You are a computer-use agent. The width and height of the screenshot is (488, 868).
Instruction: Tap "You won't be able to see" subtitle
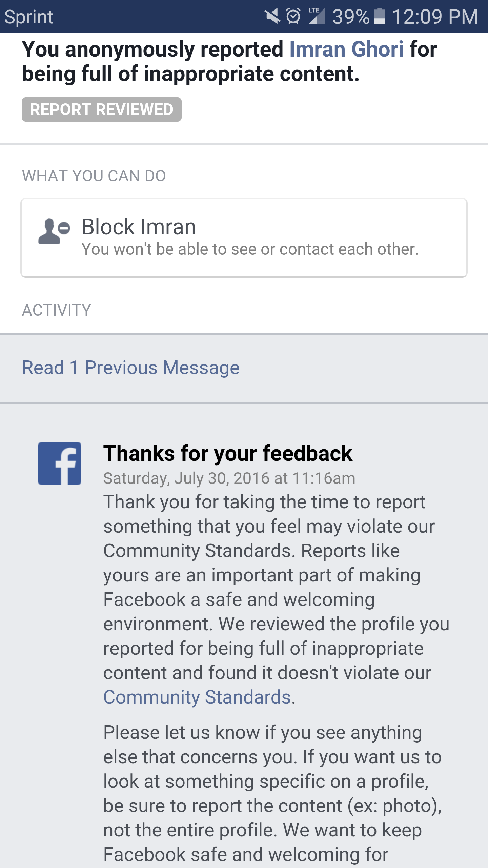coord(250,249)
